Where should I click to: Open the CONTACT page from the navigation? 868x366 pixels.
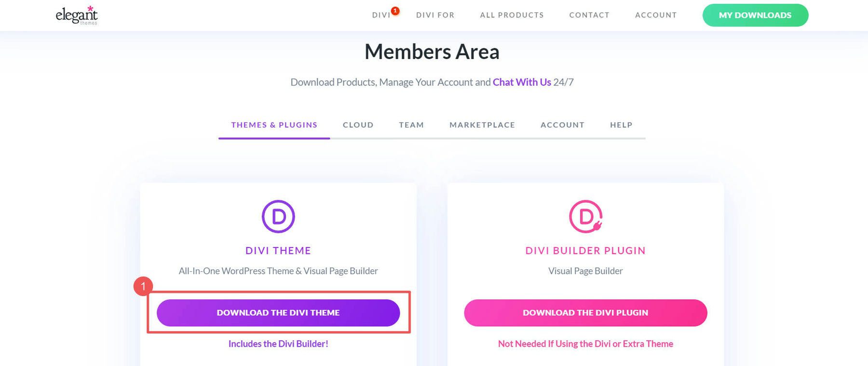click(x=589, y=15)
